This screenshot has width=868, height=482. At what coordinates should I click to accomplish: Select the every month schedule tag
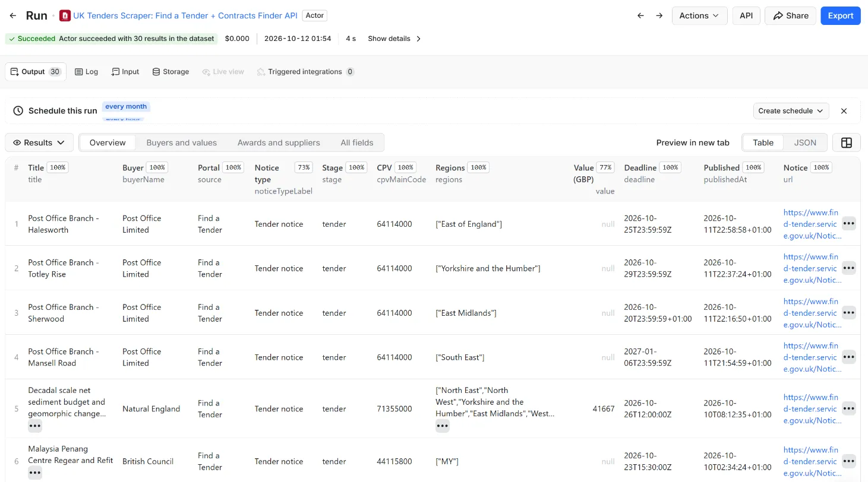pyautogui.click(x=126, y=106)
